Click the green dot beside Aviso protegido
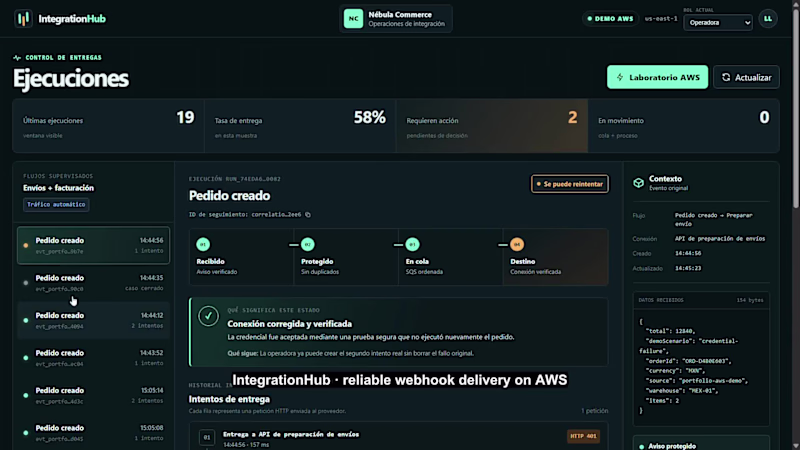800x450 pixels. [641, 446]
